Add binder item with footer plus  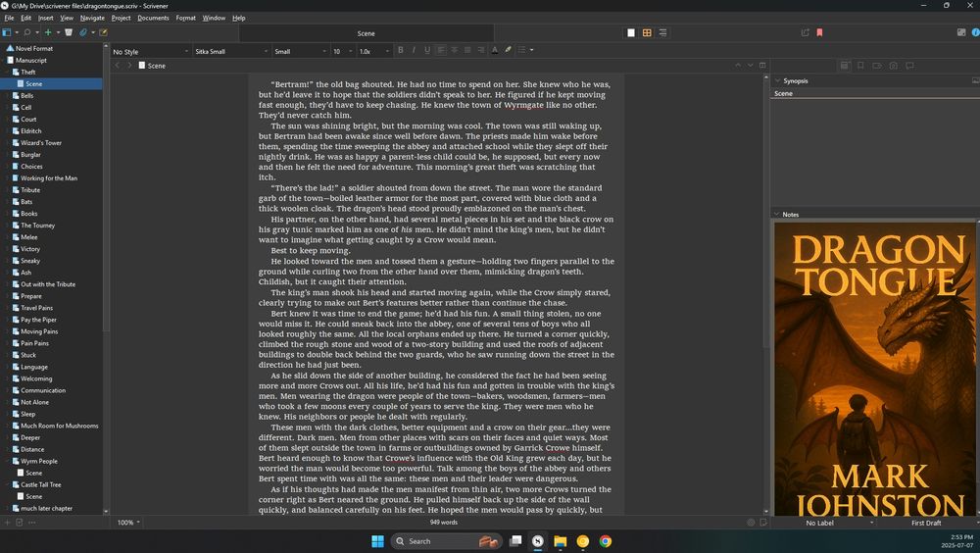pos(8,523)
